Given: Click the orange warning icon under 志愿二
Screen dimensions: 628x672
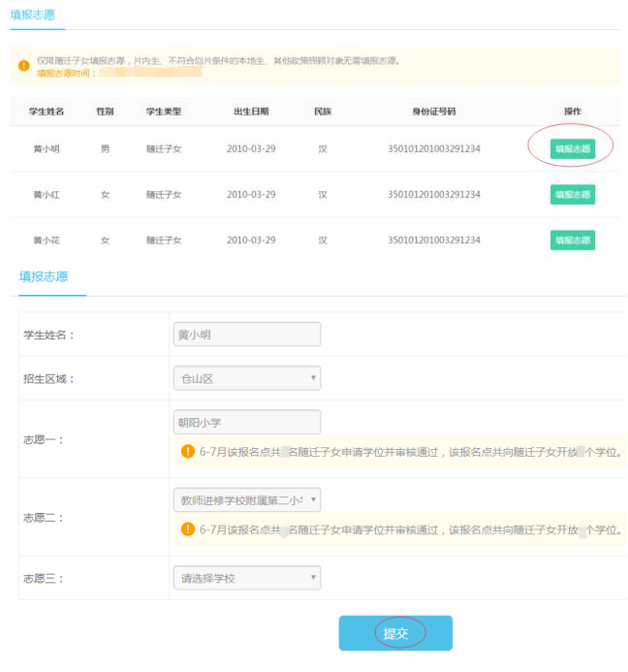Looking at the screenshot, I should (188, 529).
